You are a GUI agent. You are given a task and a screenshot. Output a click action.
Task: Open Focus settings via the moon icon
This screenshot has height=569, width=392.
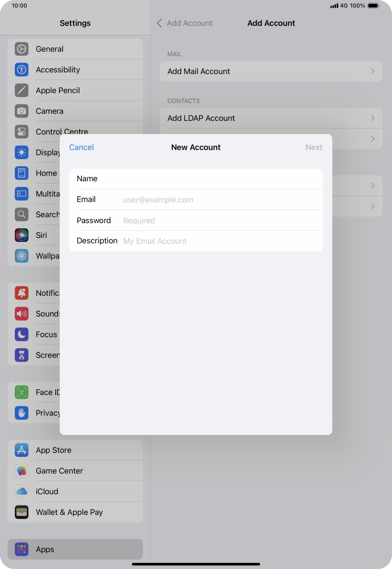click(21, 334)
